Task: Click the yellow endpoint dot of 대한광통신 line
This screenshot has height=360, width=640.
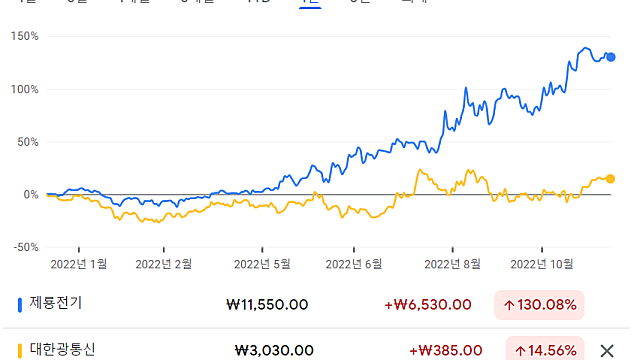Action: point(610,179)
